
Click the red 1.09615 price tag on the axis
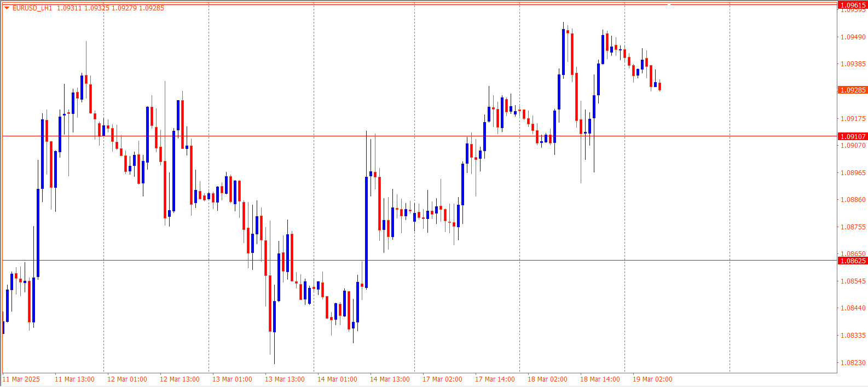coord(853,5)
